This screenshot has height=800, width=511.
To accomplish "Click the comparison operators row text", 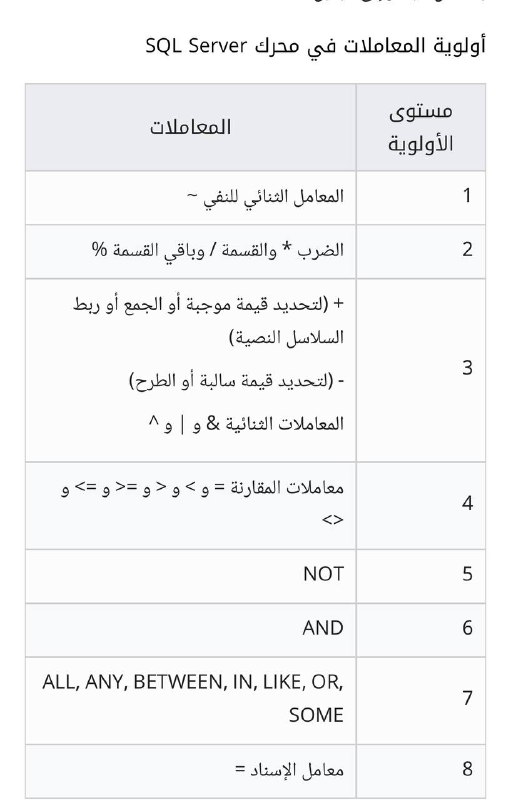I will coord(203,503).
